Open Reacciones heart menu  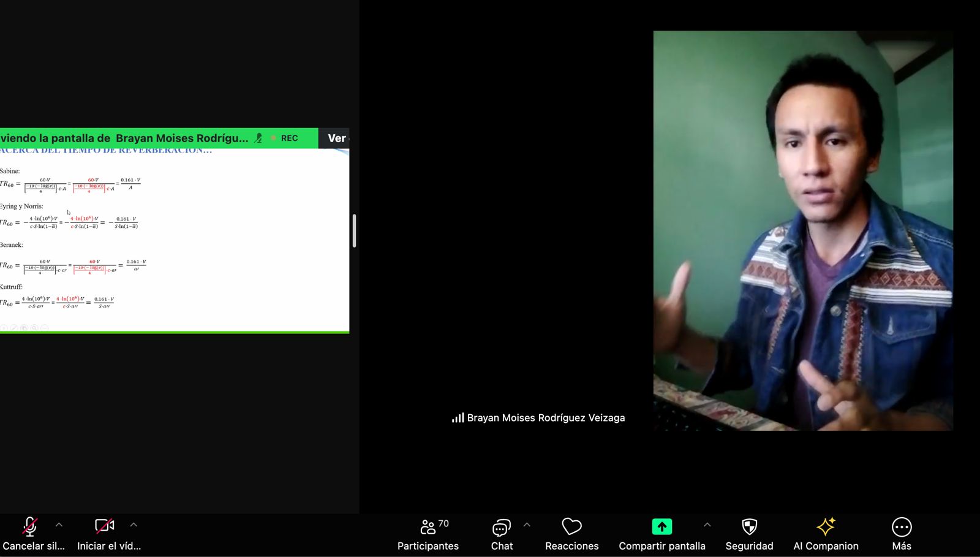[571, 527]
